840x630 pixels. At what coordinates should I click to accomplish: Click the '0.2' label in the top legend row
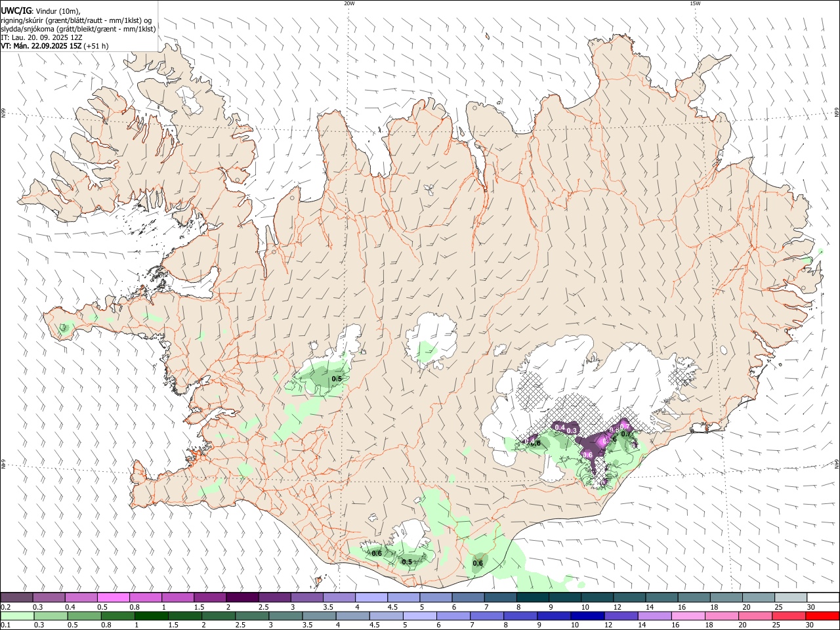point(5,607)
